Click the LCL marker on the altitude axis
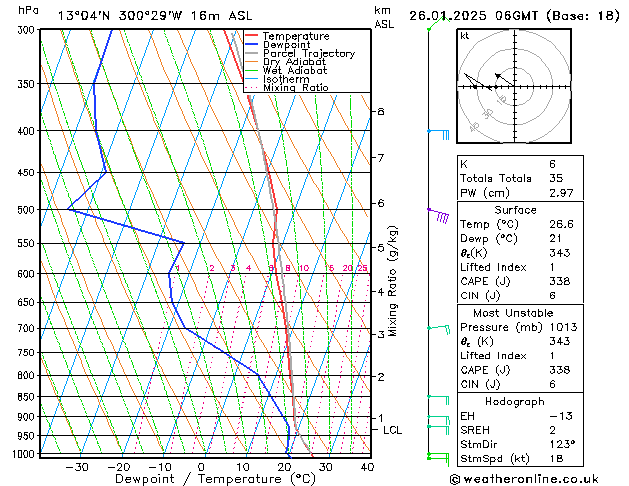The height and width of the screenshot is (486, 629). (392, 430)
